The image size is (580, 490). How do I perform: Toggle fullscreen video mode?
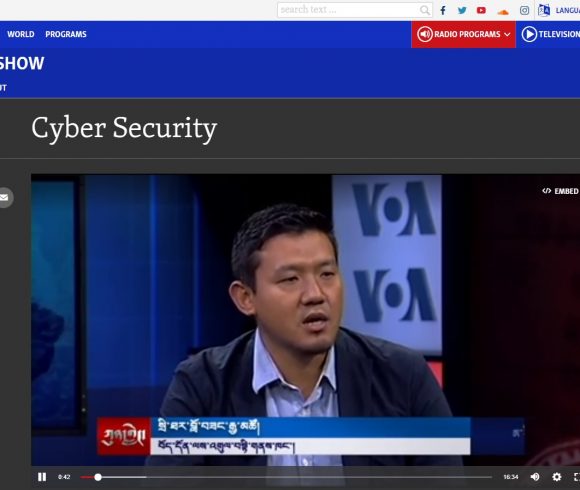tap(576, 477)
